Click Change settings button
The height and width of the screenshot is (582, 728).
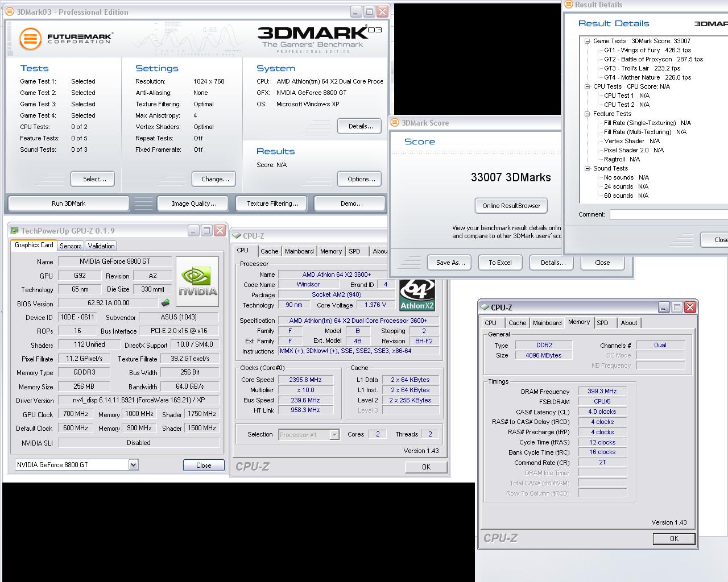[215, 179]
